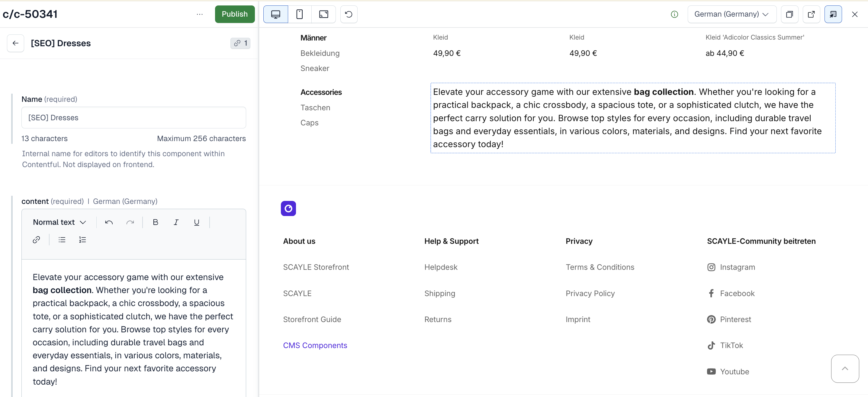Click the green Publish button
Viewport: 868px width, 397px height.
(x=235, y=14)
